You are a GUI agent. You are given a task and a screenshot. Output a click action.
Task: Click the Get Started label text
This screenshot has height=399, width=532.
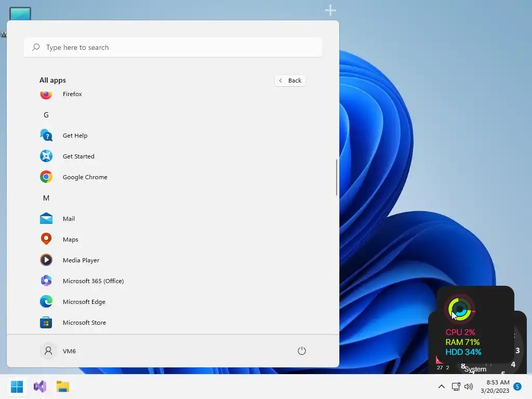click(79, 156)
